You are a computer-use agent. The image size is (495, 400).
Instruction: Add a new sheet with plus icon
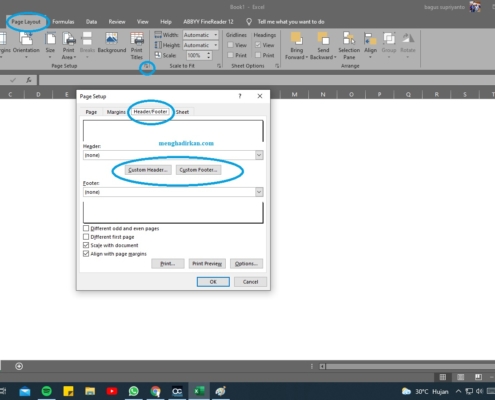click(19, 366)
